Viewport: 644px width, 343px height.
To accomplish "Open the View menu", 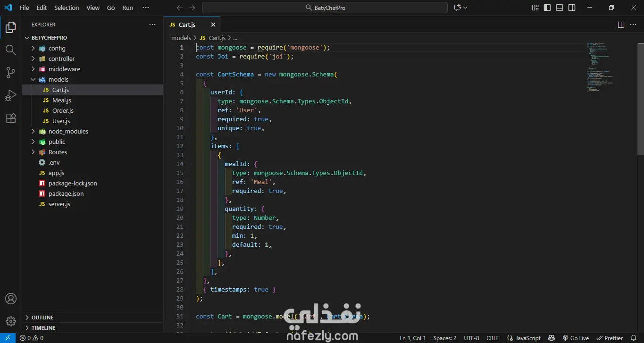I will (93, 8).
